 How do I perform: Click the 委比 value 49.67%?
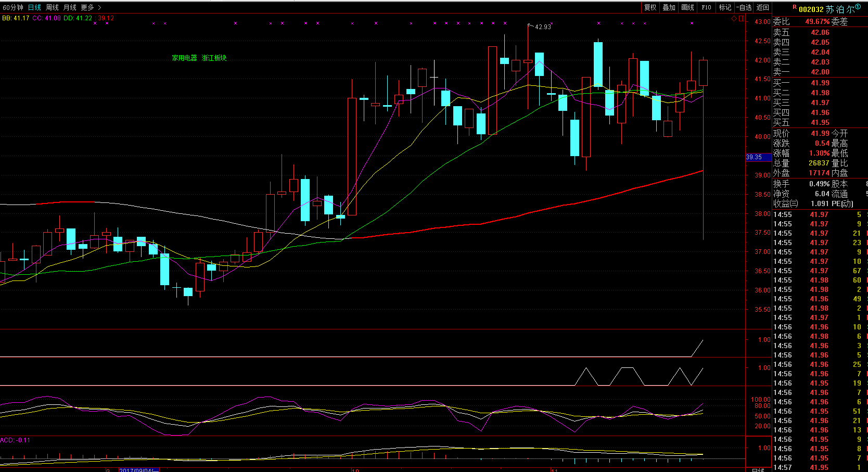click(818, 21)
